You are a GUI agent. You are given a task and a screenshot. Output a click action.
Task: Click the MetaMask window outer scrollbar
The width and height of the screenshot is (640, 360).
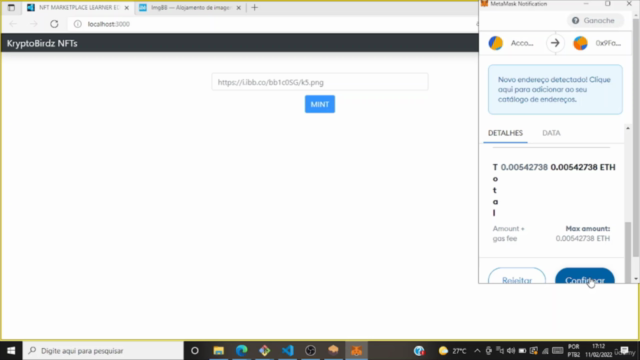636,137
